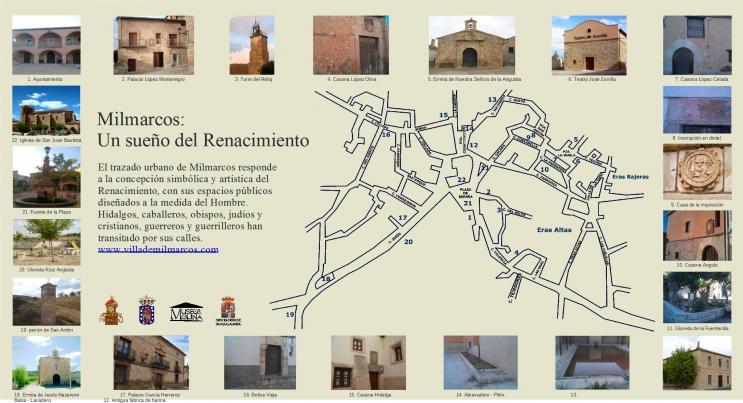Click the Eras Bajeras map label
743x403 pixels.
tap(630, 176)
